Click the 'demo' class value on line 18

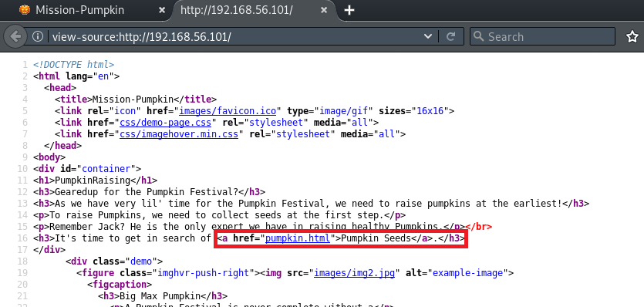(x=141, y=261)
